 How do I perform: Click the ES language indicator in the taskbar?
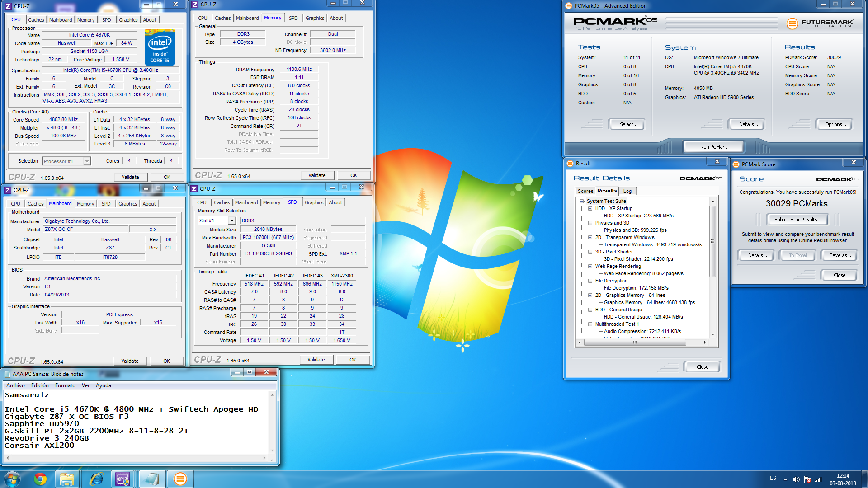coord(773,478)
